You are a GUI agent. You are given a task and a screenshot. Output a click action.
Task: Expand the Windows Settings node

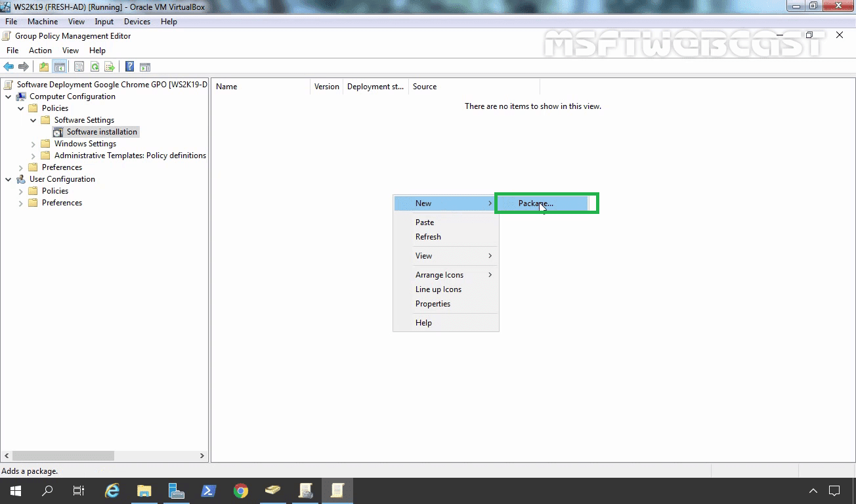click(x=33, y=144)
